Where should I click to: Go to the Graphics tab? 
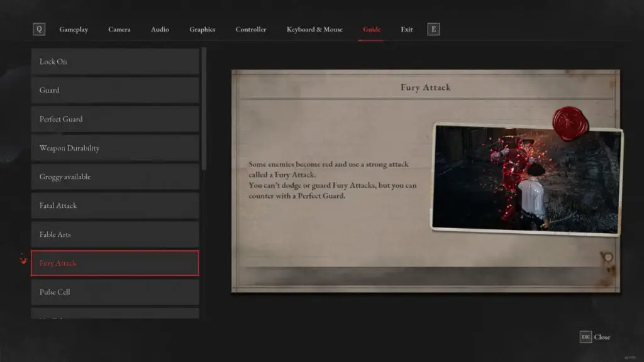[x=202, y=30]
